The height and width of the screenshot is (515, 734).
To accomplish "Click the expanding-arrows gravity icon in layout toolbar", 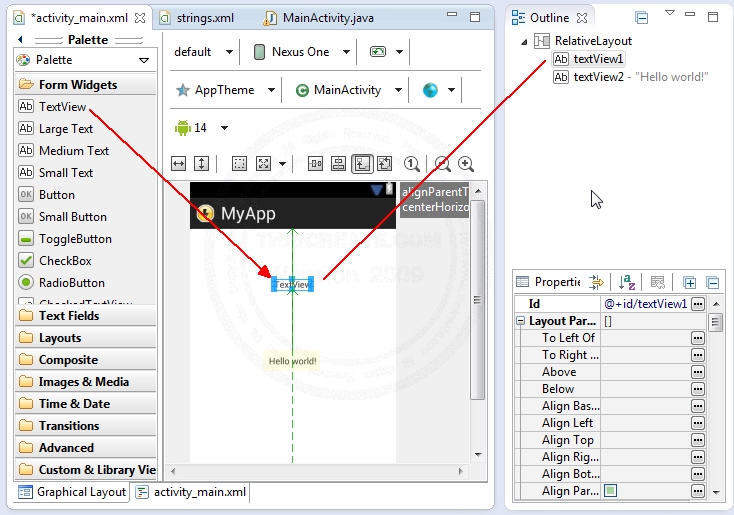I will tap(264, 163).
